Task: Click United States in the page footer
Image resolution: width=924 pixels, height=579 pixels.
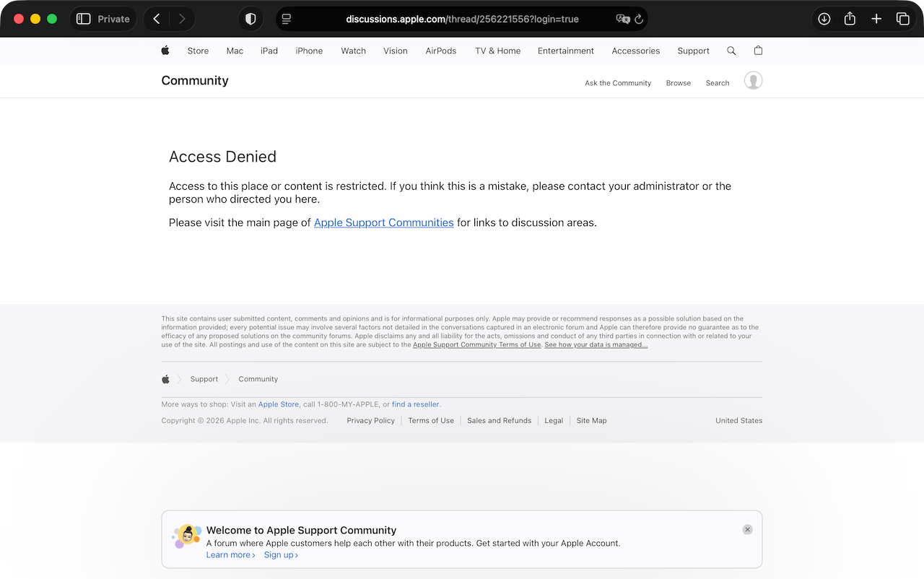Action: (x=738, y=420)
